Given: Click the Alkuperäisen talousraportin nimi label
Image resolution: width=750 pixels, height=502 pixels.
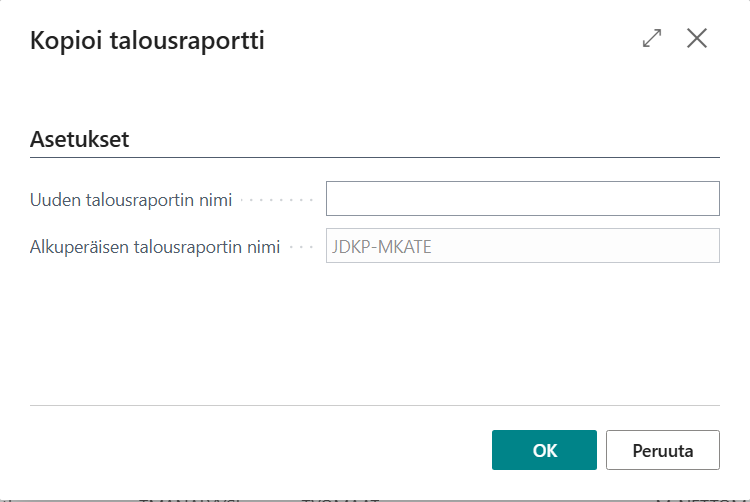Looking at the screenshot, I should pyautogui.click(x=155, y=246).
